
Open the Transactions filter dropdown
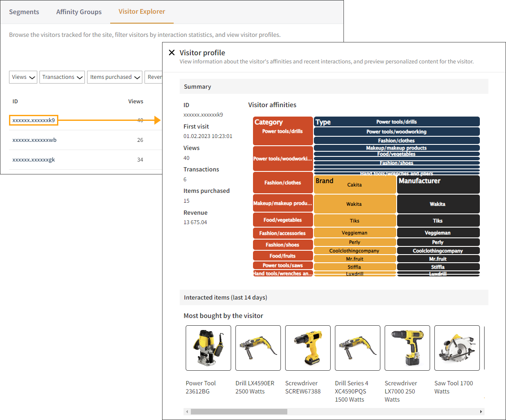coord(62,77)
